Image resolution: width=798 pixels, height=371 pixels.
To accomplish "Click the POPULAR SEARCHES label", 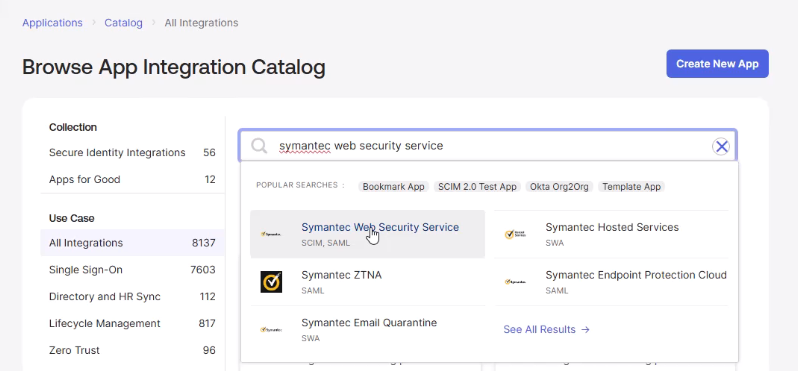I will pyautogui.click(x=300, y=185).
